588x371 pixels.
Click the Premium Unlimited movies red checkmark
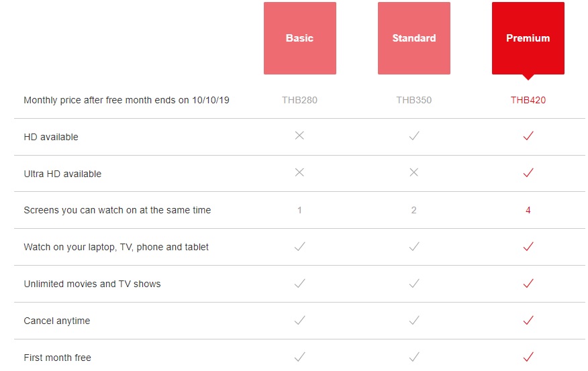pos(528,283)
